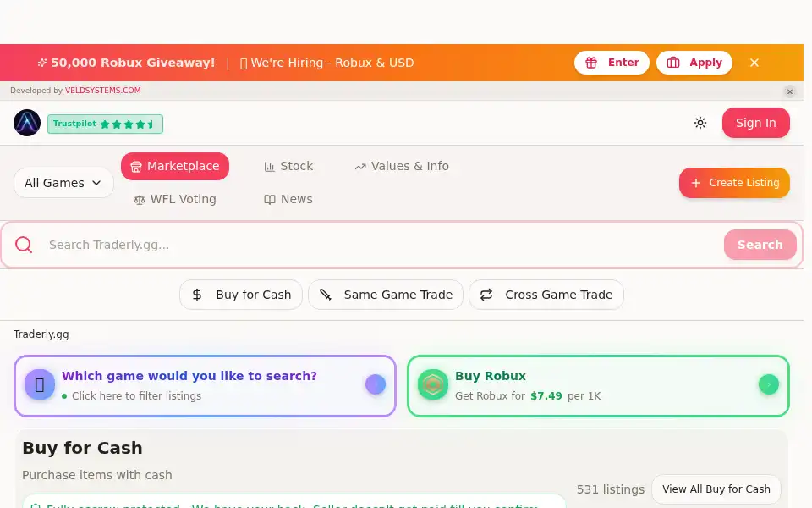
Task: Click the Traderly logo avatar
Action: pyautogui.click(x=27, y=123)
